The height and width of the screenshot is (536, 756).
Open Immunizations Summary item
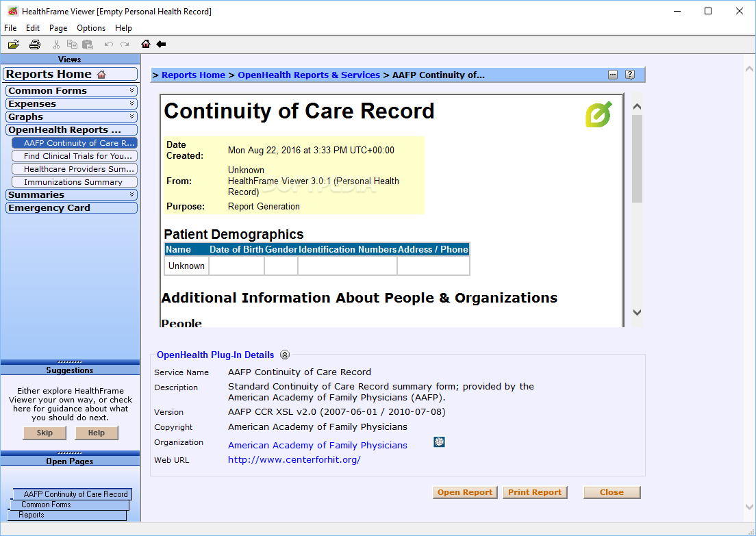point(74,181)
